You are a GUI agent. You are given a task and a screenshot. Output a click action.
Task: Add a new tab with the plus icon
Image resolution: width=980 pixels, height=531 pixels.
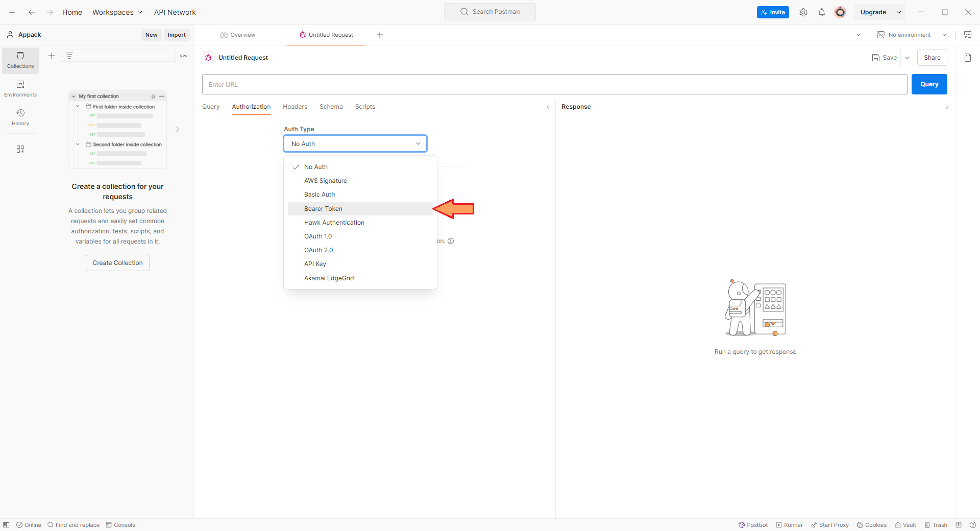click(380, 35)
